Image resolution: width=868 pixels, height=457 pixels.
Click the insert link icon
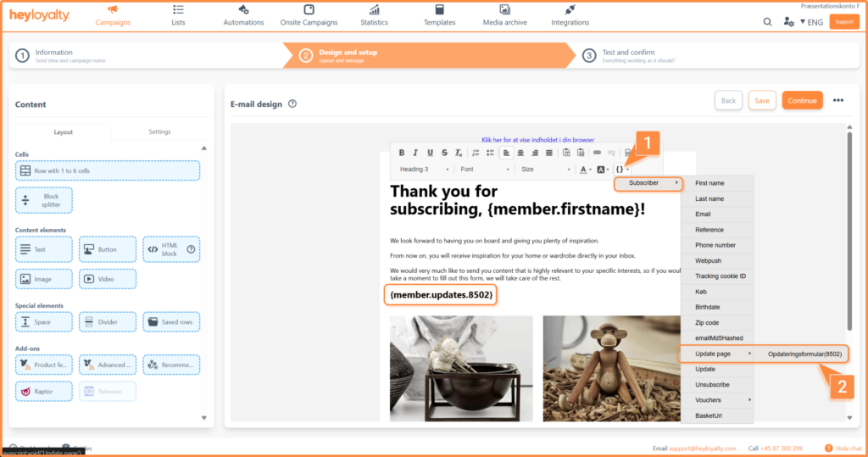click(x=598, y=153)
